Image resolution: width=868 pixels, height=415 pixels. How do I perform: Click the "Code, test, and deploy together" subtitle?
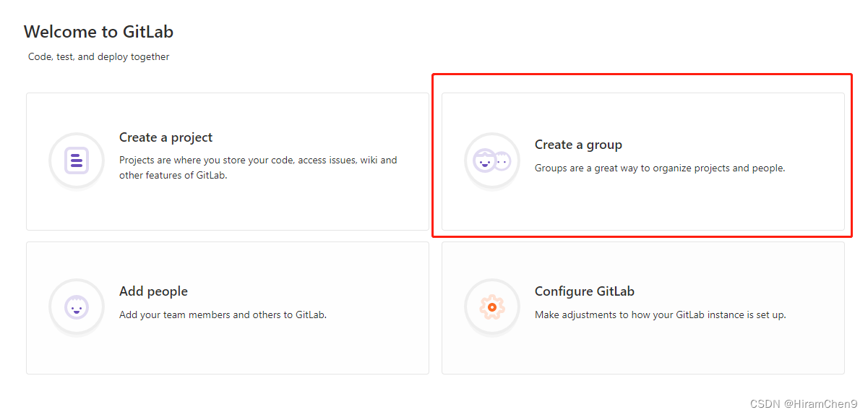99,56
